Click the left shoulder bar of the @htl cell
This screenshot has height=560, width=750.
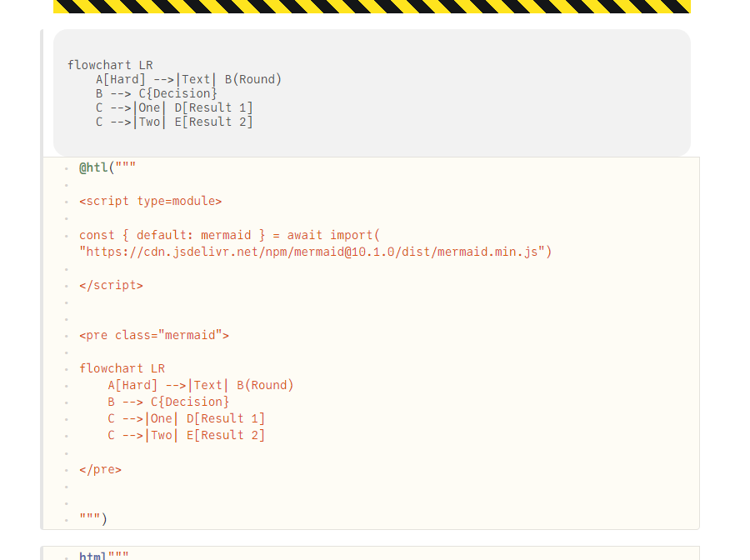pos(42,279)
